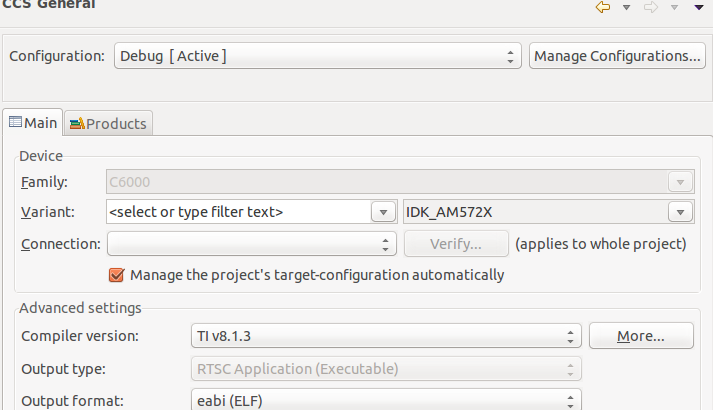This screenshot has width=713, height=410.
Task: Expand the Variant filter dropdown arrow
Action: tap(383, 212)
